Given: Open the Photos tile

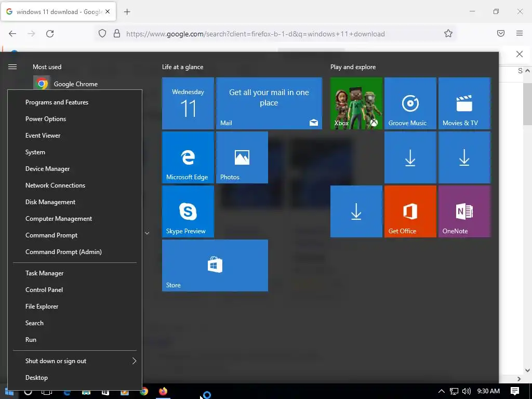Looking at the screenshot, I should [242, 157].
